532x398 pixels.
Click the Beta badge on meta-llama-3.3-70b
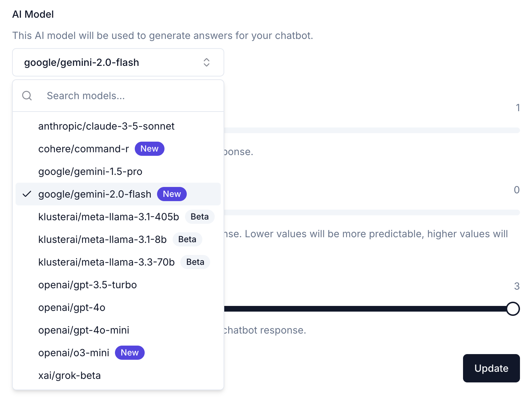[x=195, y=262]
